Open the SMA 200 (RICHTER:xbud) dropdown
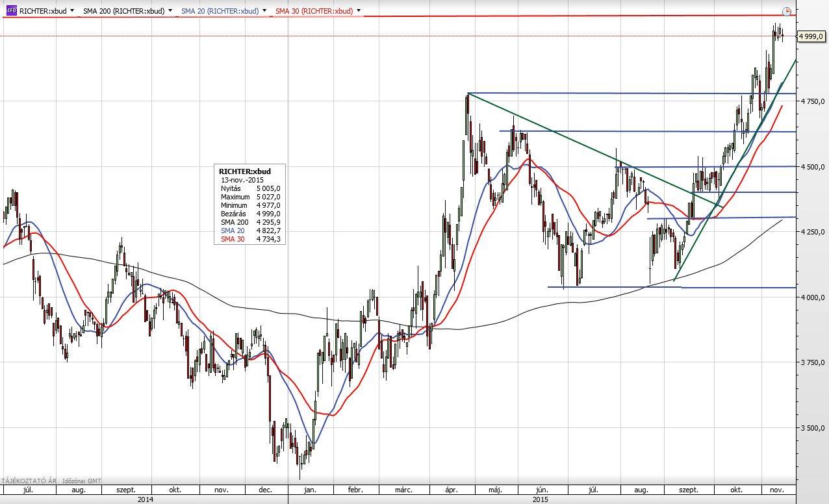Screen dimensions: 829x504 coord(170,11)
